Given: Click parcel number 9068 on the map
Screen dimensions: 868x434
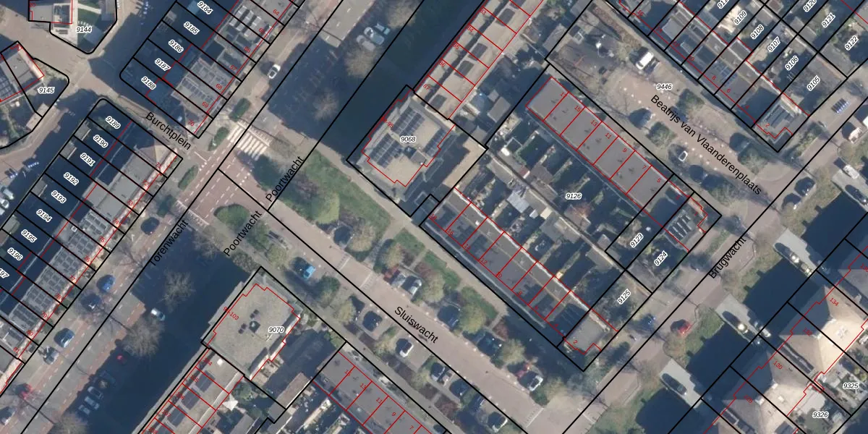Looking at the screenshot, I should pyautogui.click(x=408, y=138).
